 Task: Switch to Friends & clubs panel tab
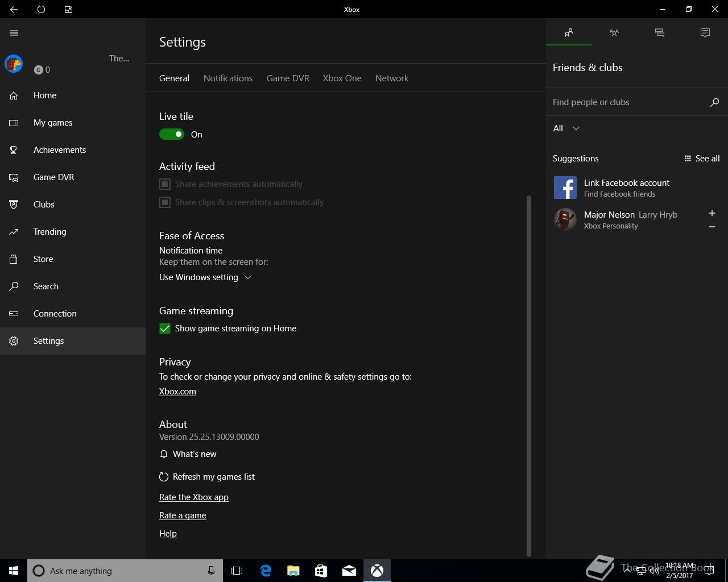(569, 33)
